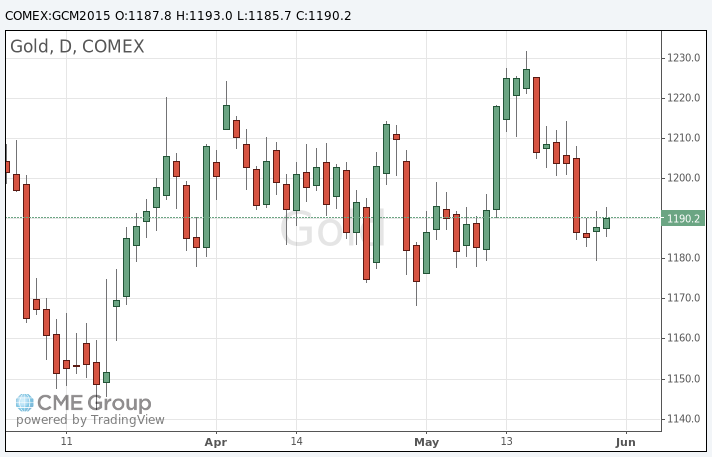Click the '11' date axis label
712x457 pixels.
pyautogui.click(x=66, y=442)
